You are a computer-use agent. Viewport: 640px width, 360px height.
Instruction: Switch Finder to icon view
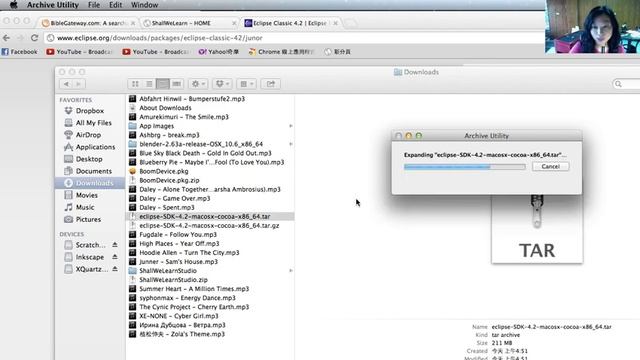point(135,84)
